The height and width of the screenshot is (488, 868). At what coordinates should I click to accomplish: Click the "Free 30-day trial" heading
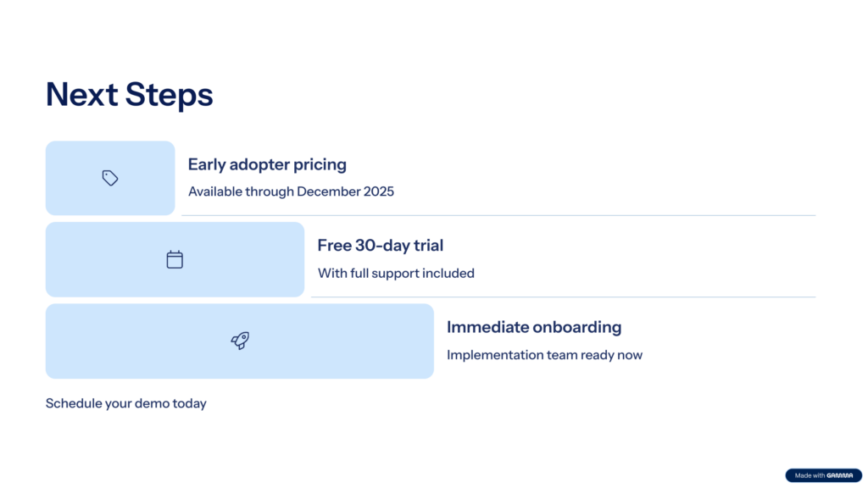point(381,246)
